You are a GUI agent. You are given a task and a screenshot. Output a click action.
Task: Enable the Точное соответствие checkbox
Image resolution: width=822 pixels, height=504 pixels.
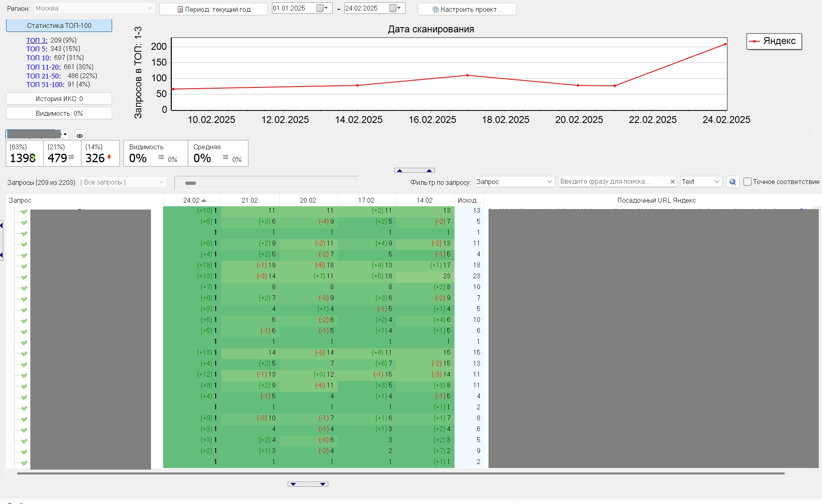click(748, 182)
